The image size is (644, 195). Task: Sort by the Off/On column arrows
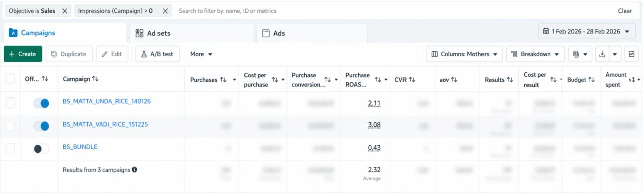(45, 79)
